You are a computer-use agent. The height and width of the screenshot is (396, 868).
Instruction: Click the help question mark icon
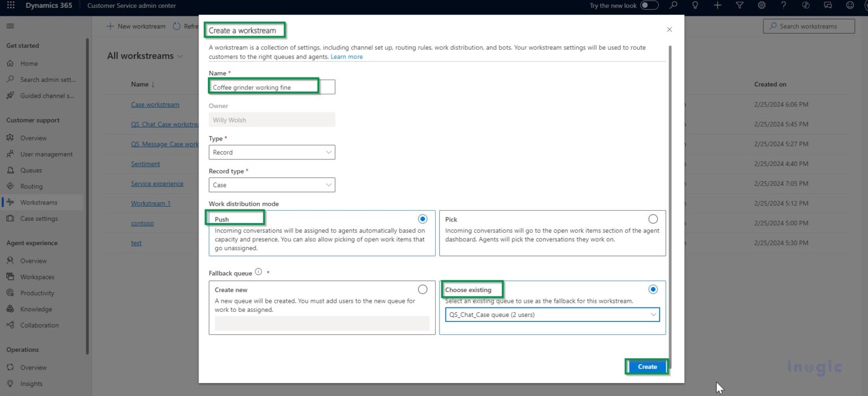[x=783, y=6]
